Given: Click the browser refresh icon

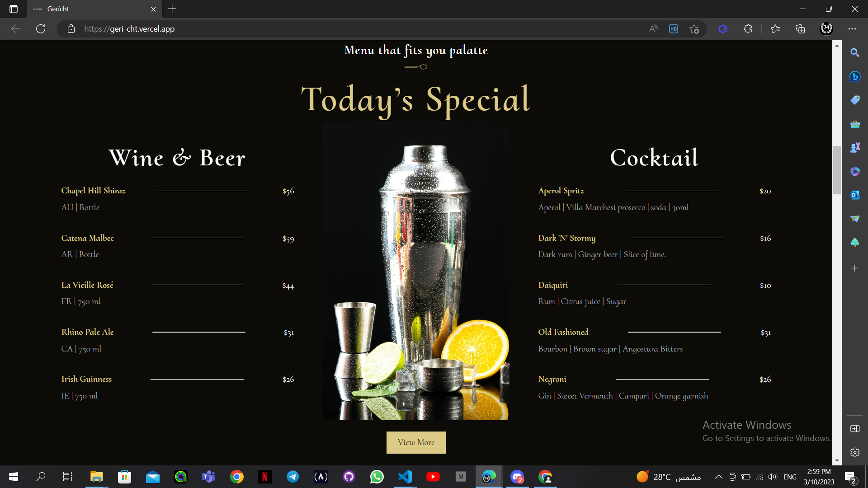Looking at the screenshot, I should point(41,29).
